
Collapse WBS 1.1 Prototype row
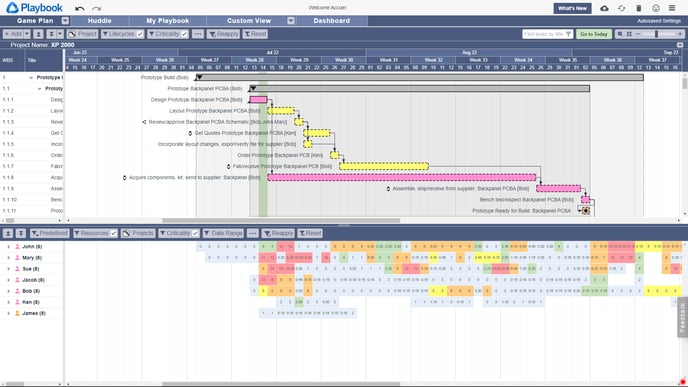[39, 89]
